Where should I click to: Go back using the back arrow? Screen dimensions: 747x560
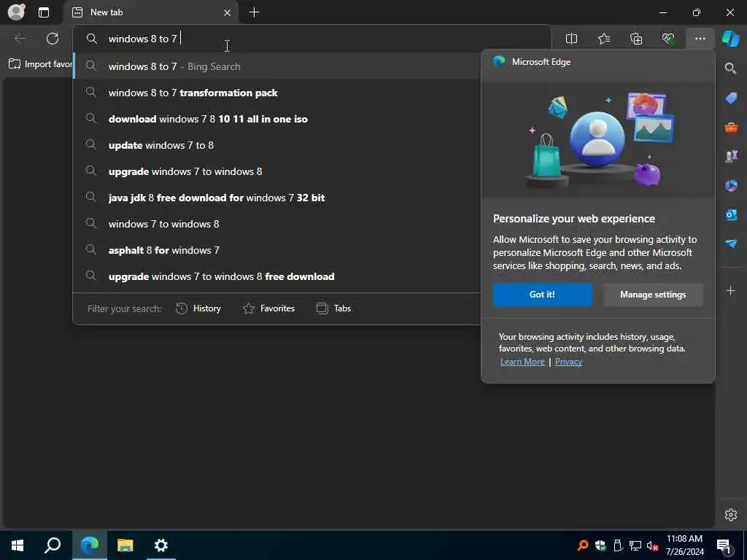pyautogui.click(x=20, y=39)
